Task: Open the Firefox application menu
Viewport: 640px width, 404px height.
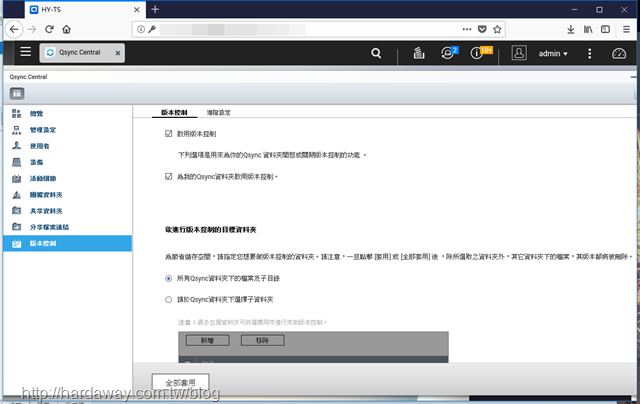Action: [x=626, y=29]
